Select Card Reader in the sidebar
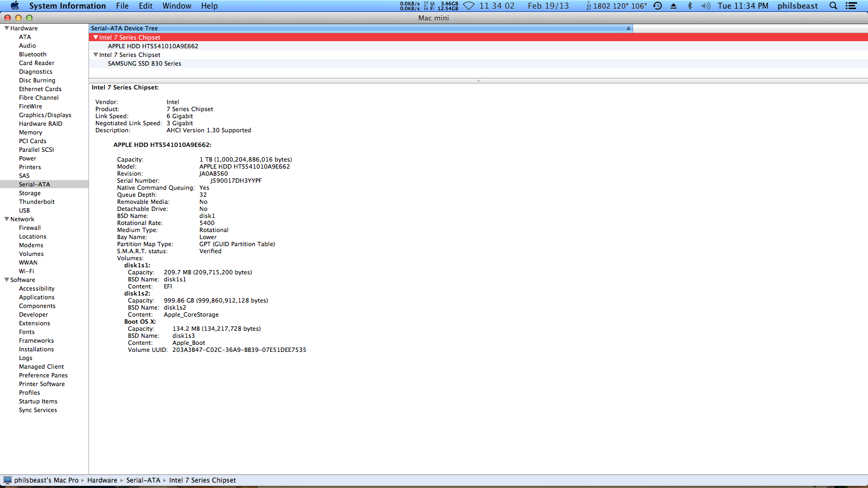This screenshot has width=868, height=488. point(36,63)
